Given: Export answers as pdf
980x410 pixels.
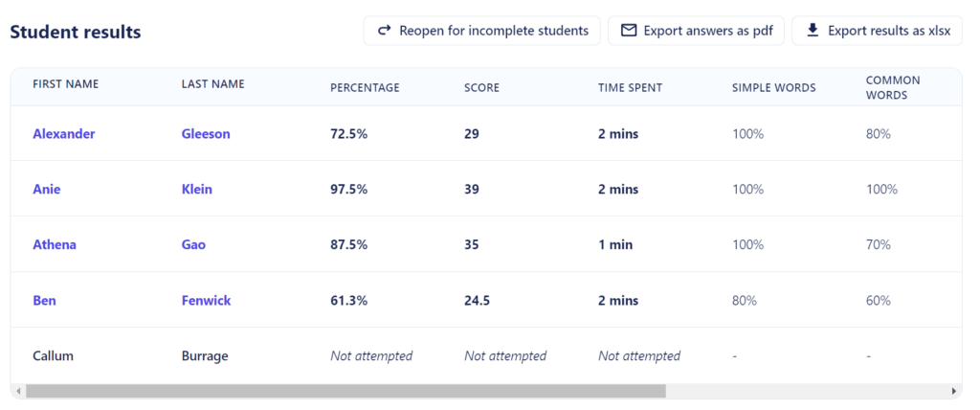Looking at the screenshot, I should tap(696, 31).
